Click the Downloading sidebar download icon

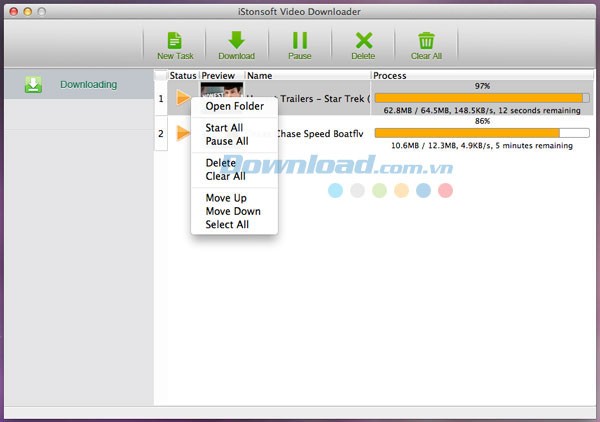coord(33,85)
